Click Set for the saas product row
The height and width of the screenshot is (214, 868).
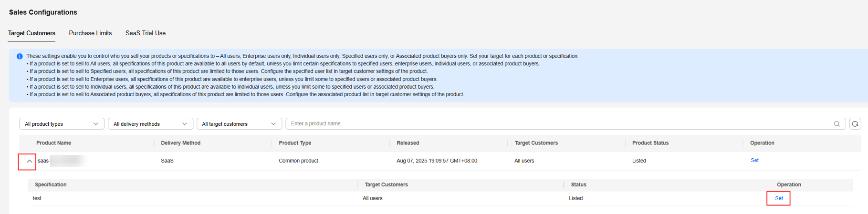click(x=754, y=161)
